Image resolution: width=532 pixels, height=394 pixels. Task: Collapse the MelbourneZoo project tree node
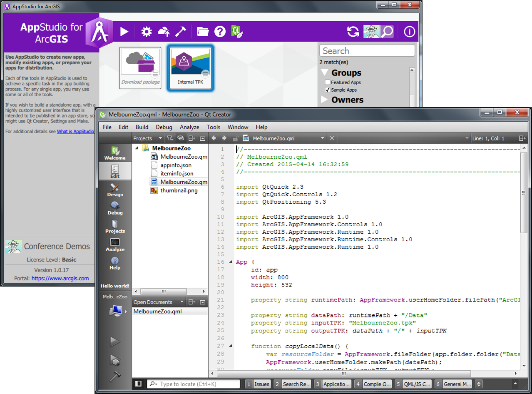click(x=137, y=148)
